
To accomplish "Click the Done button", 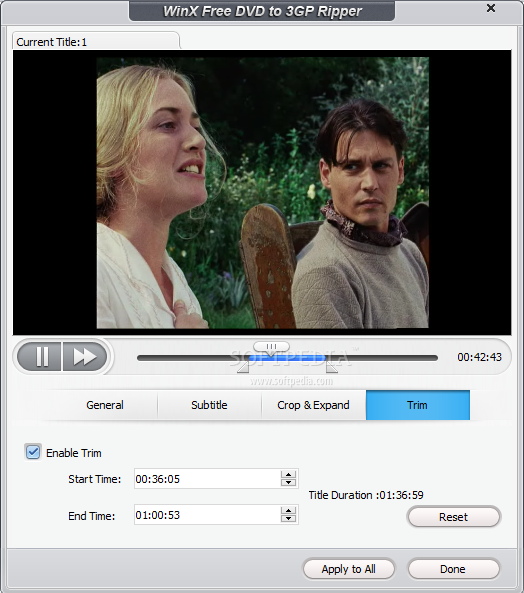I will pos(453,569).
